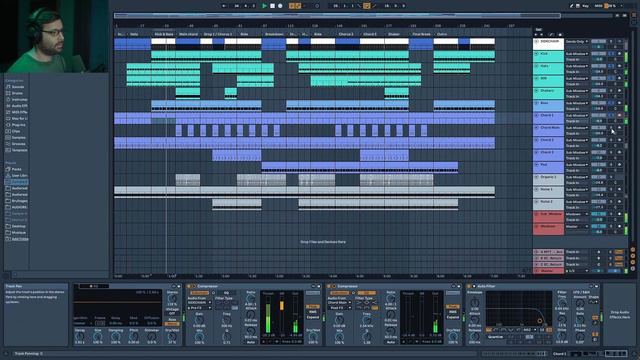Toggle Auto Filter device activator

(x=469, y=286)
